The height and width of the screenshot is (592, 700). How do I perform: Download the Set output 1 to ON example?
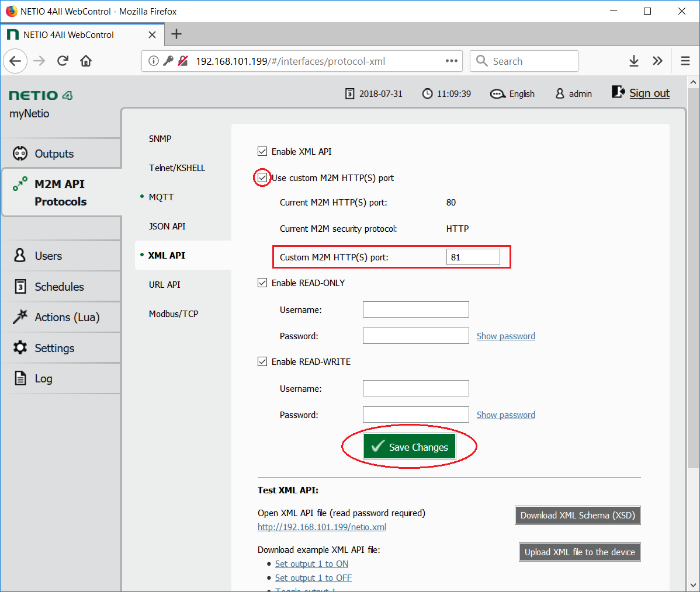click(311, 564)
